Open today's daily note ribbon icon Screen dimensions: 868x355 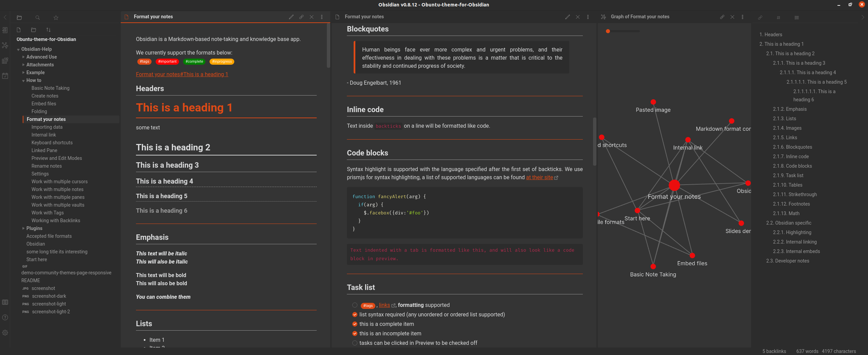5,76
